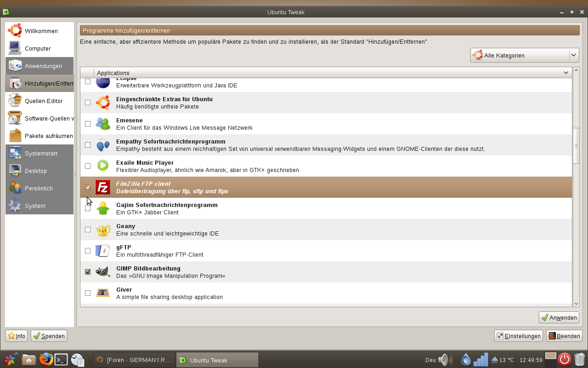Viewport: 588px width, 368px height.
Task: Click the Ubuntu Tweak taskbar button
Action: click(x=217, y=360)
